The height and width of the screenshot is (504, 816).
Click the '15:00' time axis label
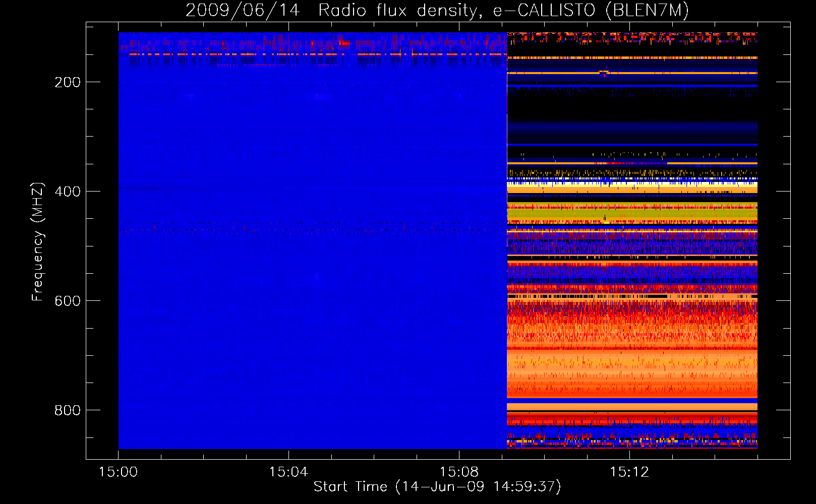click(x=118, y=472)
